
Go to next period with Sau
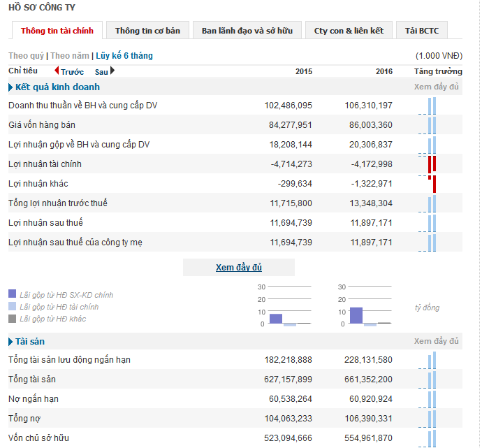coord(101,72)
